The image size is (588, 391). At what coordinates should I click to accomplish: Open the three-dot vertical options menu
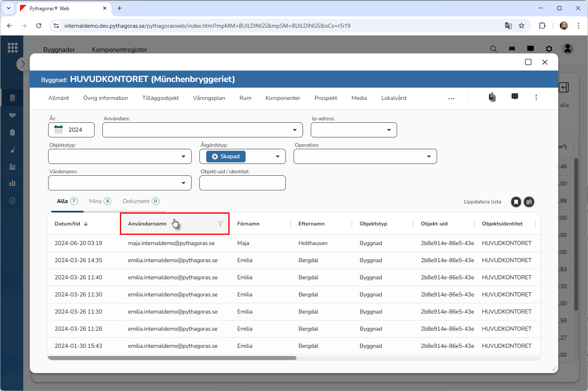coord(536,97)
